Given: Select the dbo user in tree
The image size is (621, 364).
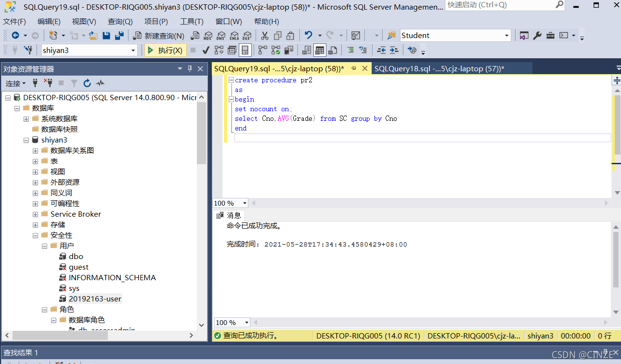Looking at the screenshot, I should (x=76, y=257).
